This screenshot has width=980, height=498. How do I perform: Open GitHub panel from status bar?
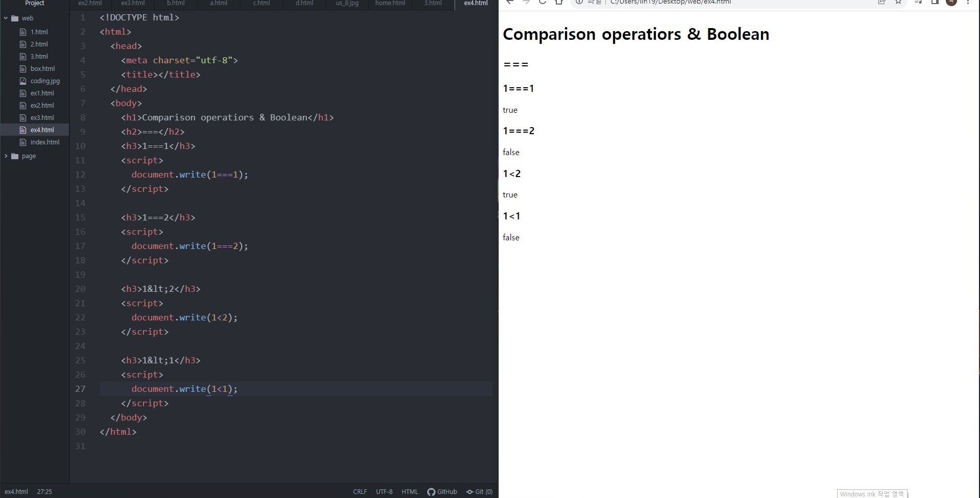coord(442,492)
